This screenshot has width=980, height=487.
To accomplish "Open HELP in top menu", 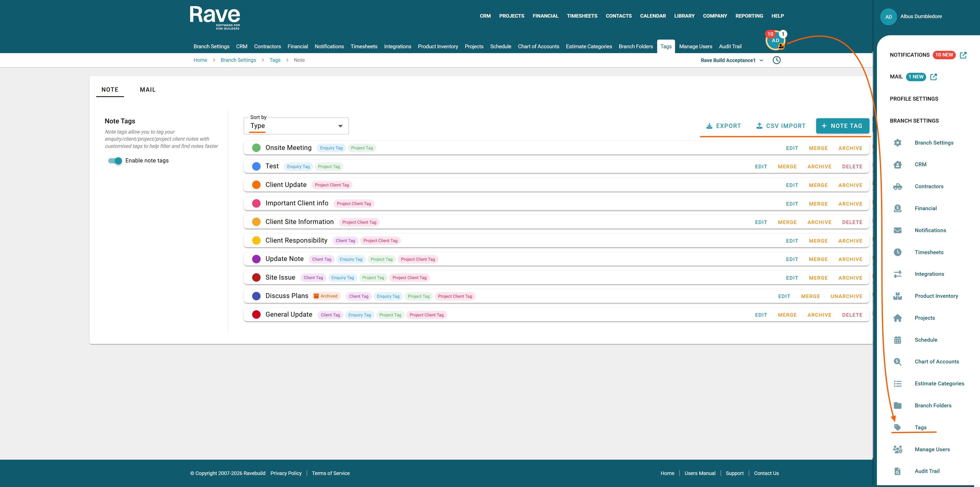I will 777,16.
